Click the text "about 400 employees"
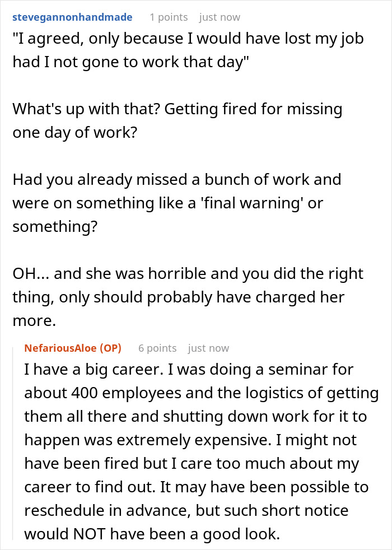392x550 pixels. [x=102, y=393]
